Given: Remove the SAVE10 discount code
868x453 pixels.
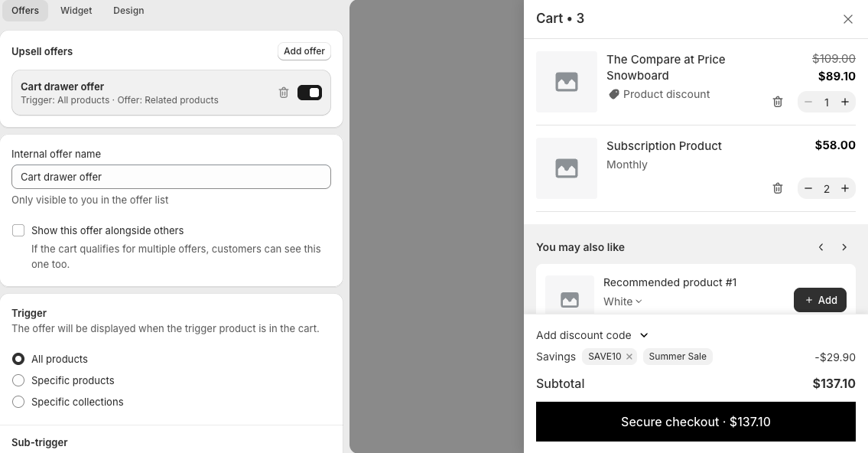Looking at the screenshot, I should 629,357.
